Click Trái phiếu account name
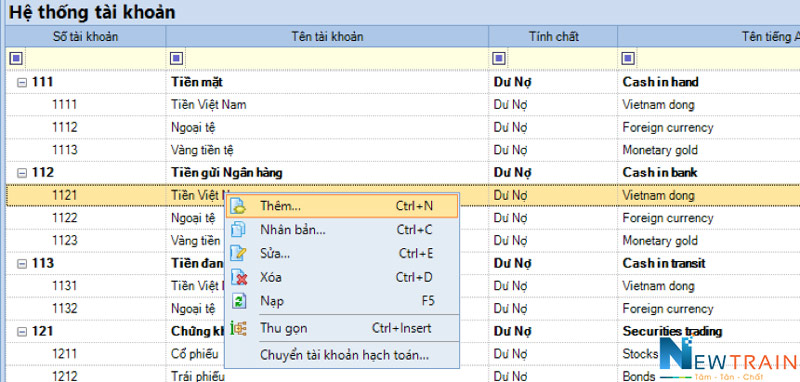 point(197,376)
